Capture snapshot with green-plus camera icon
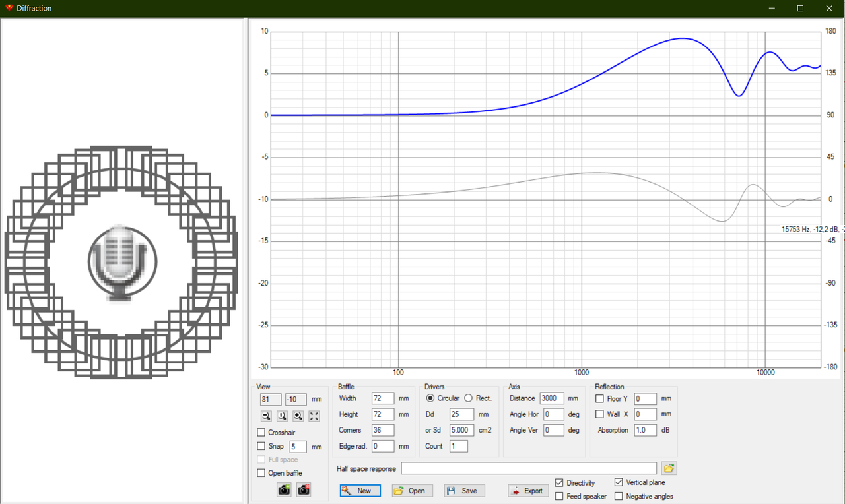Screen dimensions: 845x504 284,489
